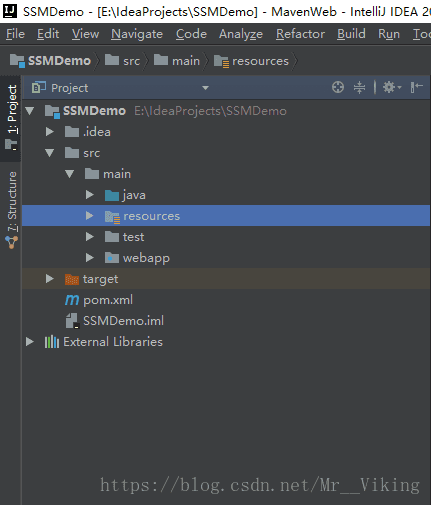Click SSMDemo in the breadcrumb bar
The height and width of the screenshot is (505, 431).
pos(59,61)
